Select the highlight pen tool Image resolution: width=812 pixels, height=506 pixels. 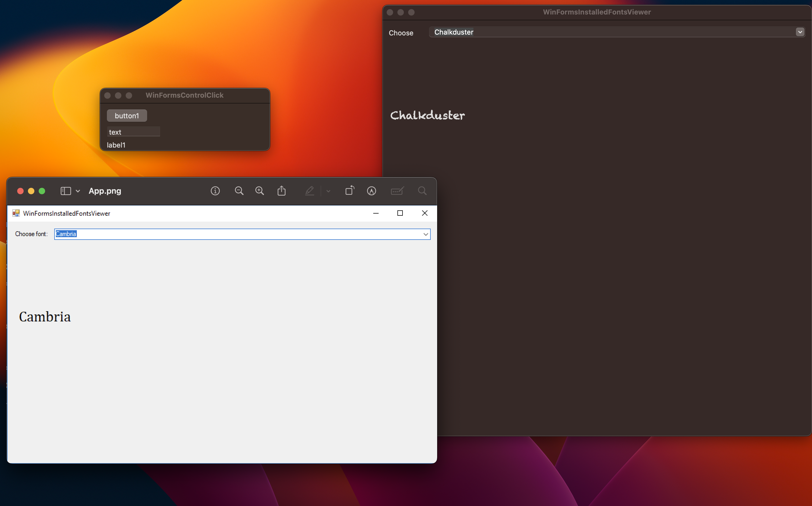pyautogui.click(x=309, y=191)
